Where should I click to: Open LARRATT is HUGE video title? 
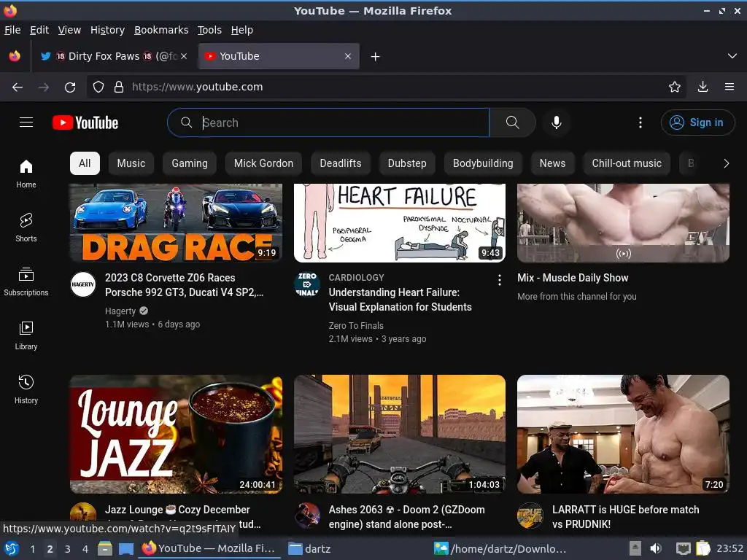coord(625,517)
